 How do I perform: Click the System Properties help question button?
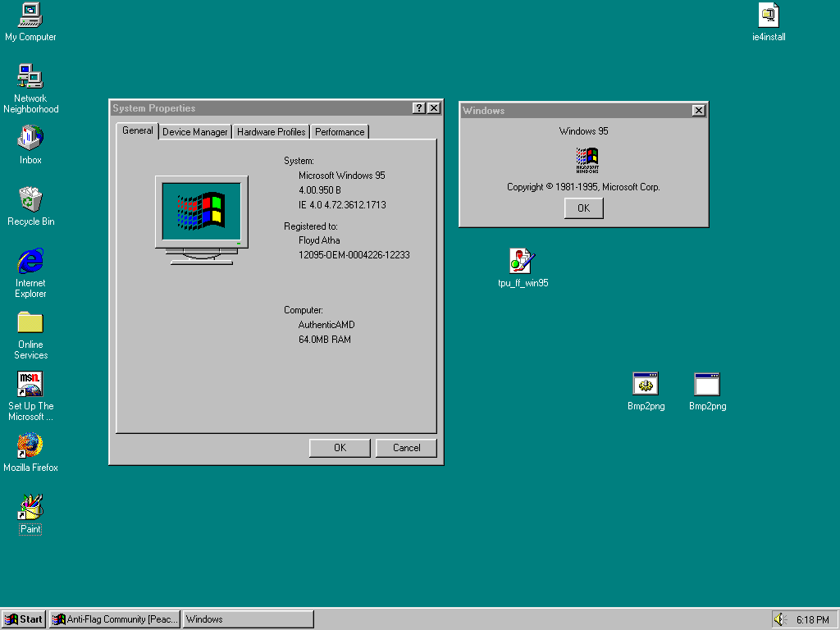(x=418, y=108)
